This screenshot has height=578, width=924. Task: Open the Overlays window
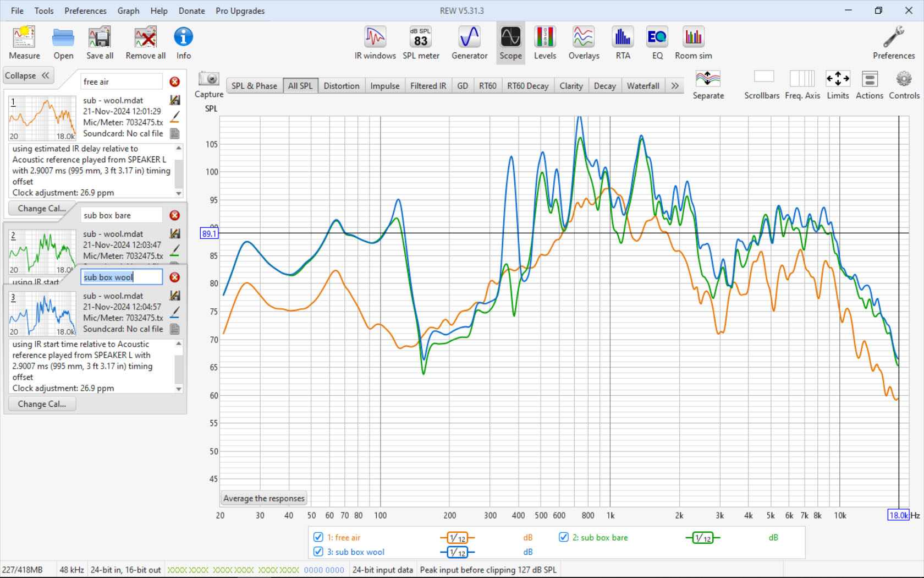click(x=584, y=43)
